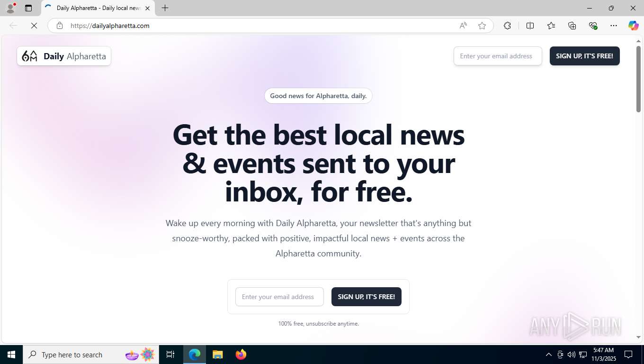Activate the Read aloud icon

(463, 26)
